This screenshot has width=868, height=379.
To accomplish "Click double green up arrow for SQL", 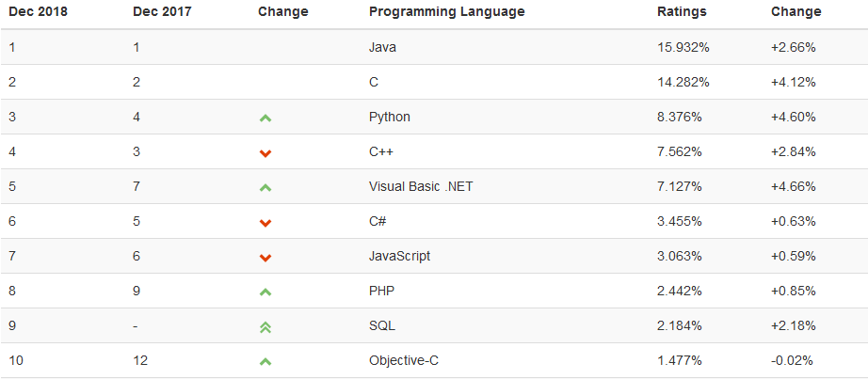I will 265,327.
